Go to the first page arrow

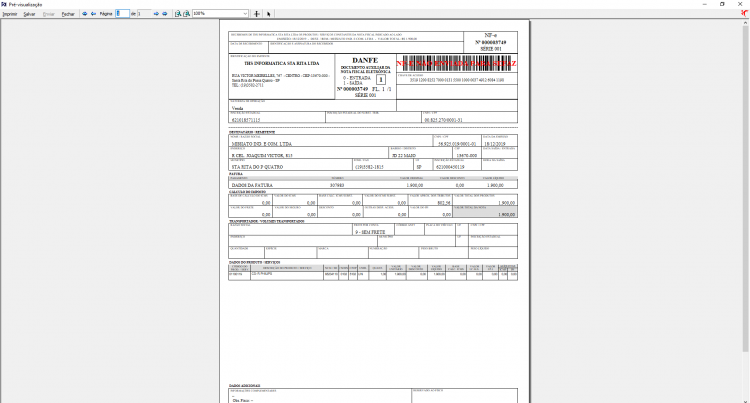[85, 14]
